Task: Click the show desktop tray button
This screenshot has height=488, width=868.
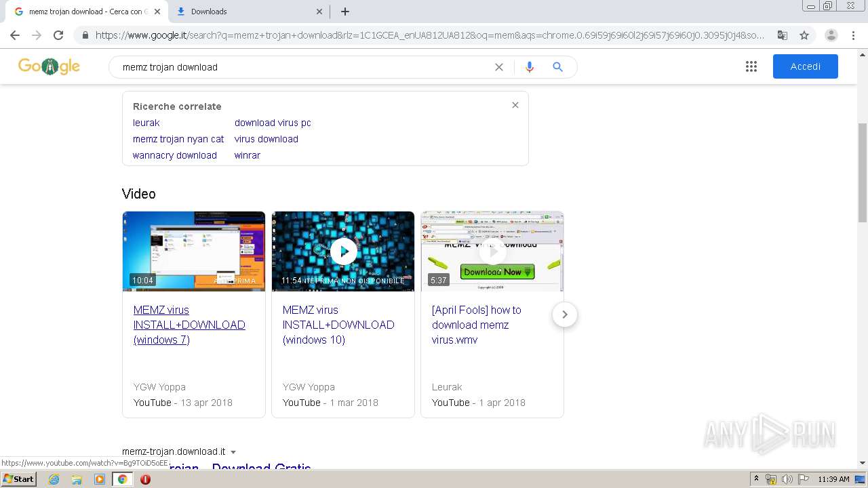Action: [x=860, y=479]
